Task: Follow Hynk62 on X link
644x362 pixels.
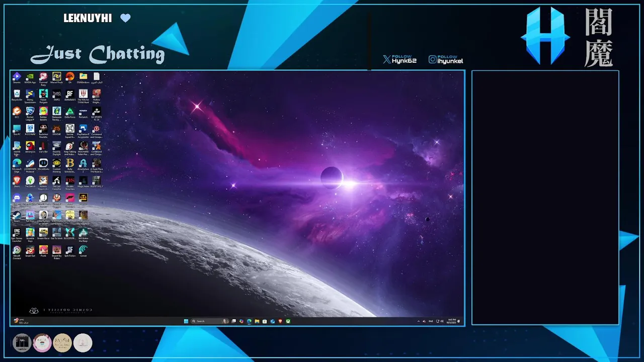Action: pos(399,59)
